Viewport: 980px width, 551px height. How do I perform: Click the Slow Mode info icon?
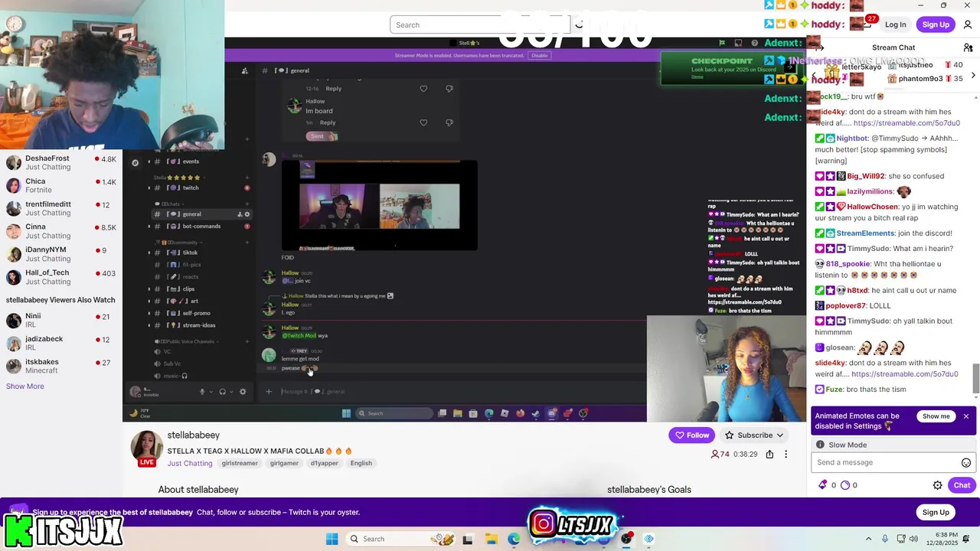tap(820, 445)
